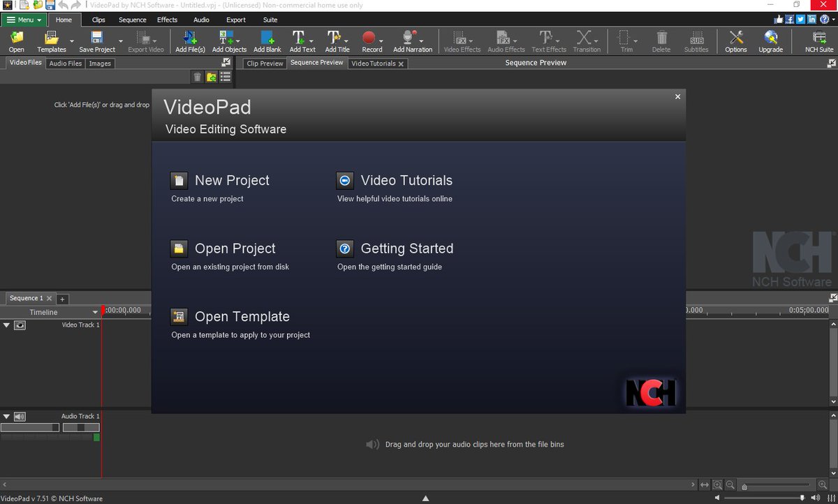Share via the Twitter icon

pos(800,20)
